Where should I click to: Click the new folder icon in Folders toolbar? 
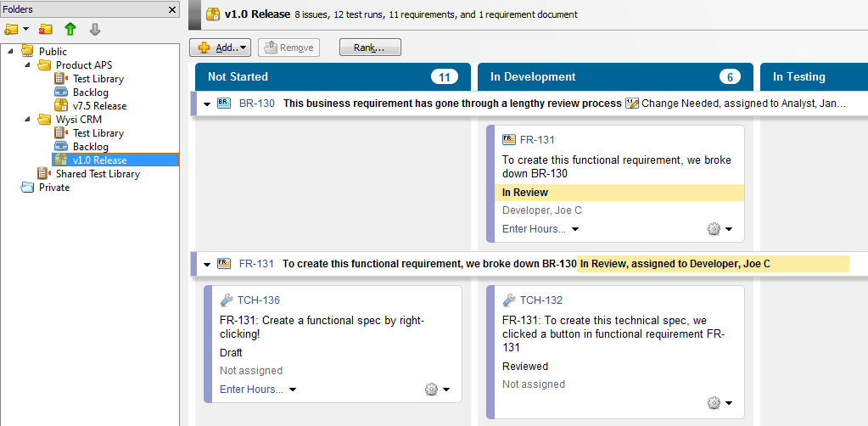tap(12, 30)
